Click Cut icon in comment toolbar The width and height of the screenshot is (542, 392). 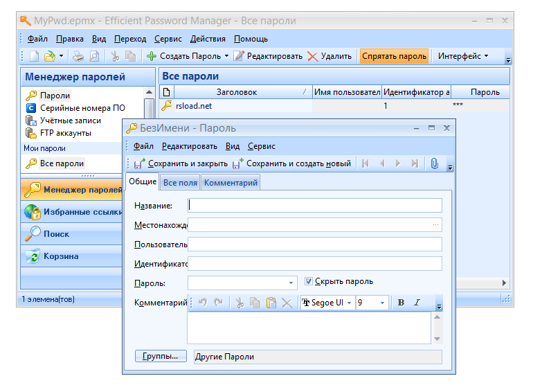click(240, 303)
